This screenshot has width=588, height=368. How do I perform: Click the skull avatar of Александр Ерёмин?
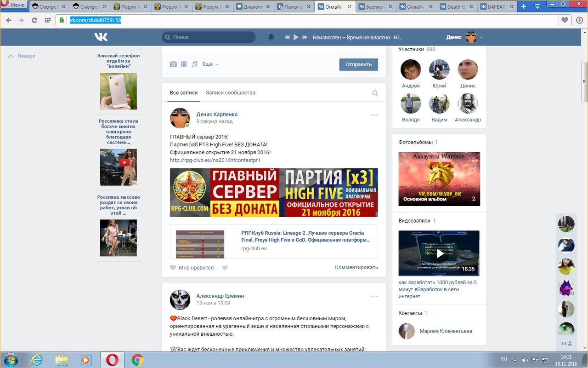[180, 300]
